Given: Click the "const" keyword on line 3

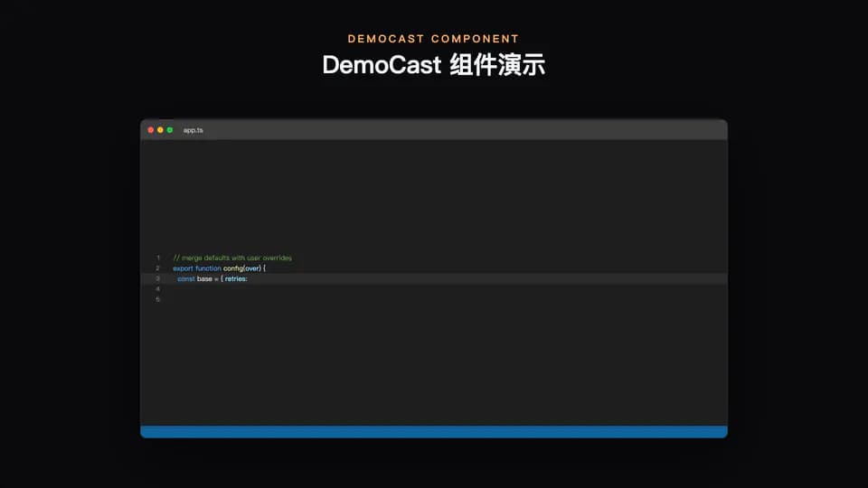Looking at the screenshot, I should click(186, 279).
